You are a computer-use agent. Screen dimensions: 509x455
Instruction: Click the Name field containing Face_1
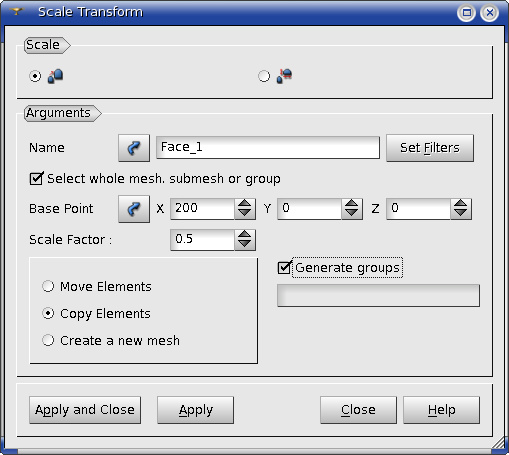click(268, 147)
